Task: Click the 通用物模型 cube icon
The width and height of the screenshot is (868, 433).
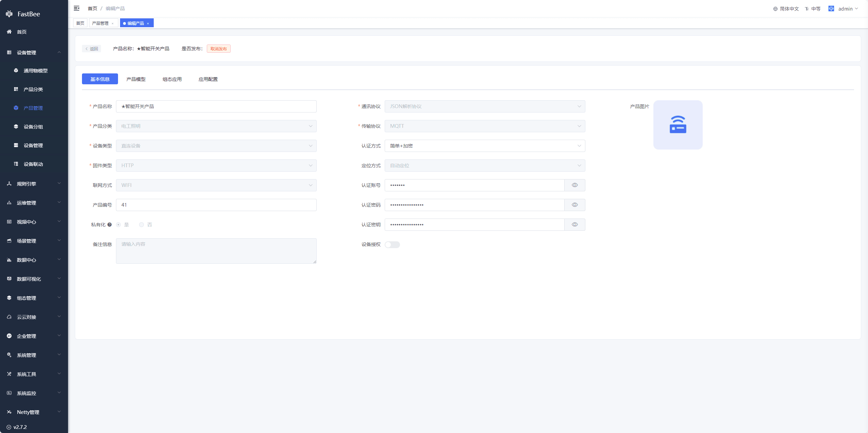Action: (16, 70)
